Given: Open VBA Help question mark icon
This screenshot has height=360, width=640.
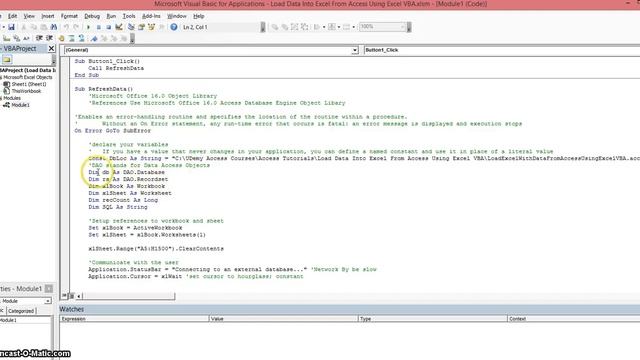Looking at the screenshot, I should click(x=173, y=27).
